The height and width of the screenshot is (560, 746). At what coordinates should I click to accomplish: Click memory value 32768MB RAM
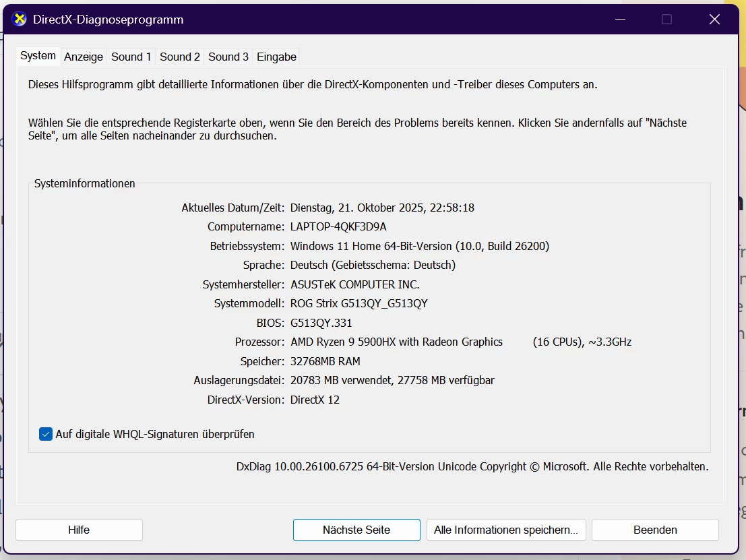point(325,361)
